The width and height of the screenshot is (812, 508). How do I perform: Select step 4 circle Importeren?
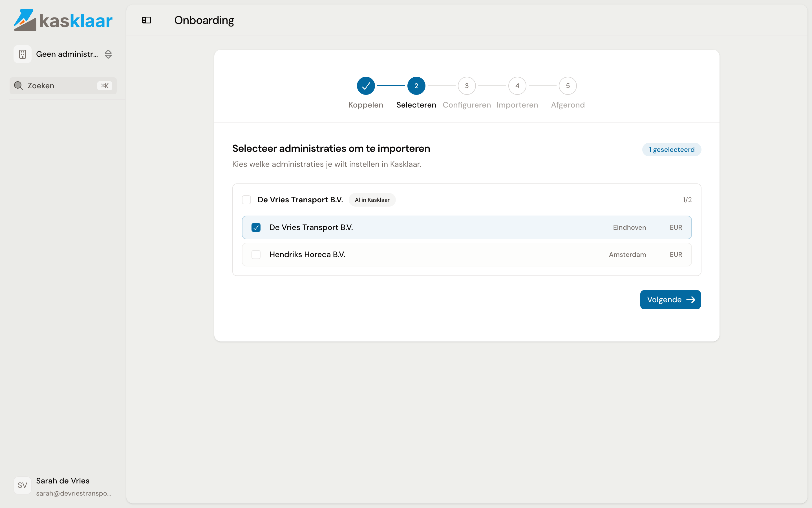point(517,86)
